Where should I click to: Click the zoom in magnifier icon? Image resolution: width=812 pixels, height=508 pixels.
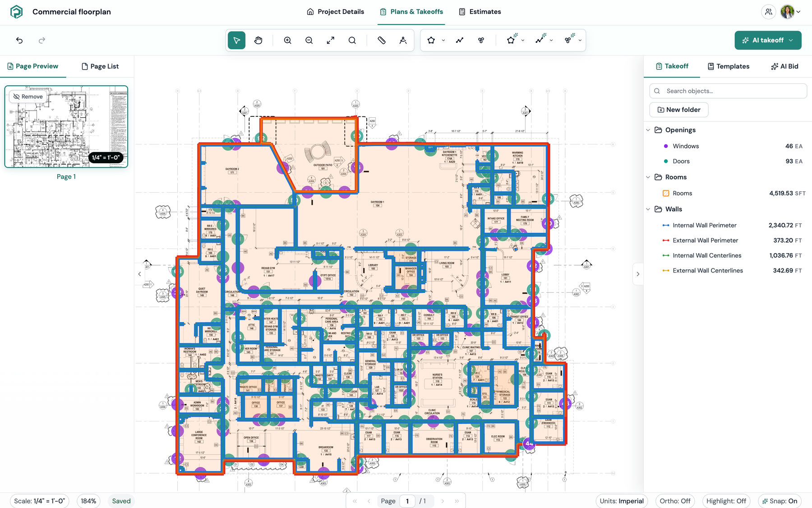(x=287, y=40)
